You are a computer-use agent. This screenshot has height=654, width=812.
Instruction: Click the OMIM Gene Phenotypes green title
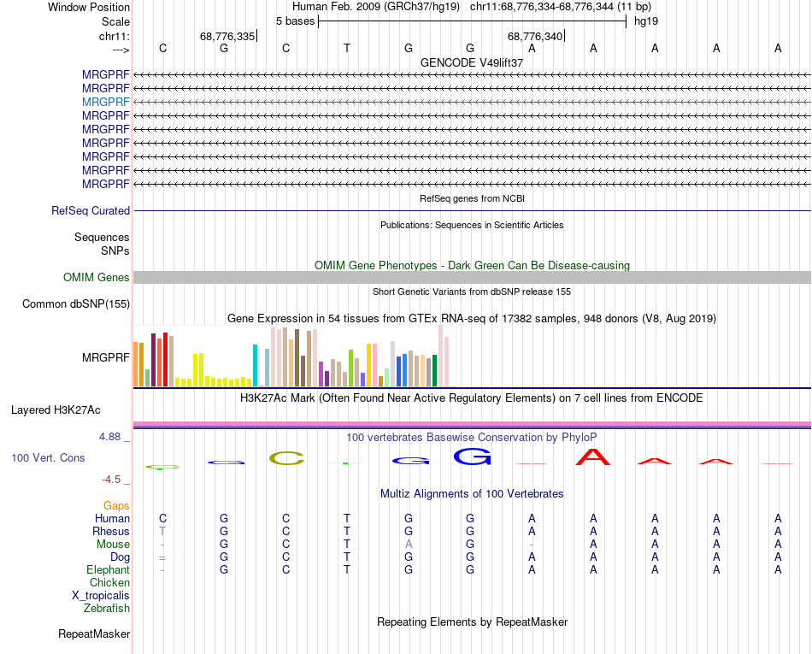472,266
